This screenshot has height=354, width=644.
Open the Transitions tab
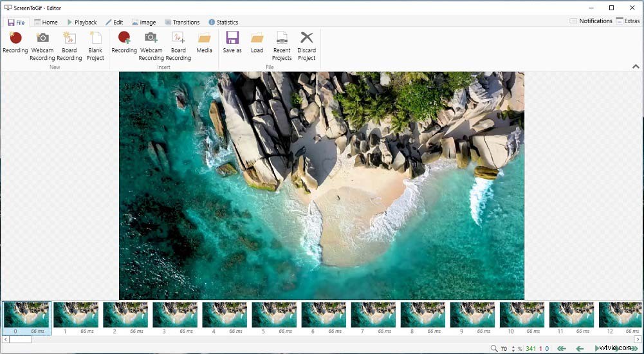tap(182, 22)
